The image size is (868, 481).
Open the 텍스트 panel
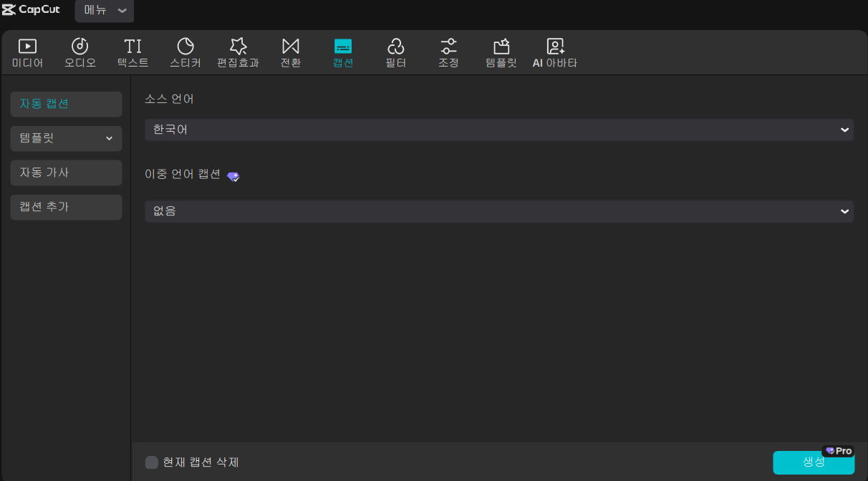click(132, 52)
